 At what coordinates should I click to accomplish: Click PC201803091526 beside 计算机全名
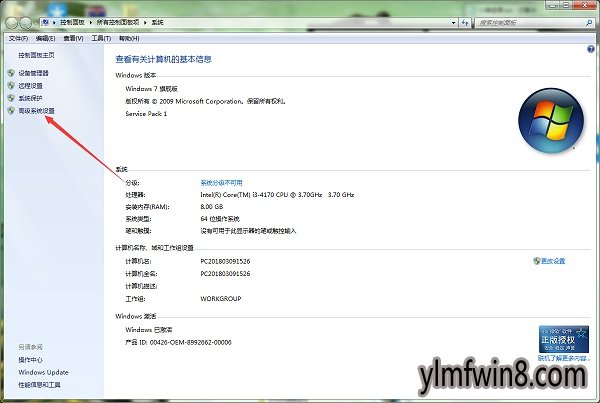(x=225, y=274)
